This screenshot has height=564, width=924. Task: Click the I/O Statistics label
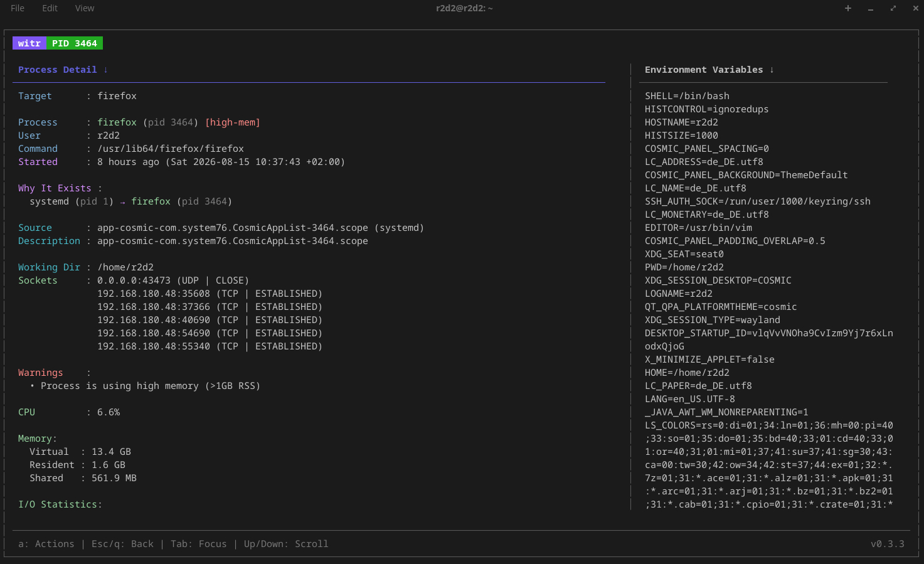tap(60, 504)
